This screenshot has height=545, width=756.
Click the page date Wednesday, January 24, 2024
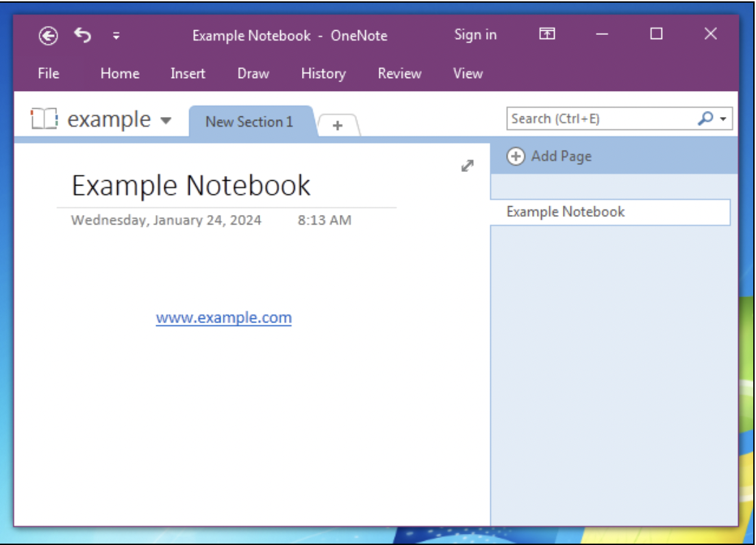click(x=166, y=220)
